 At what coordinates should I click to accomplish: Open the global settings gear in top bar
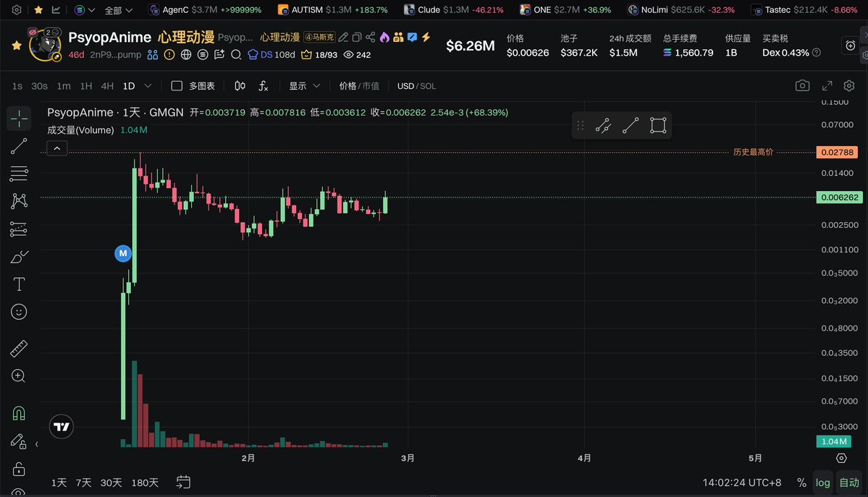[17, 10]
